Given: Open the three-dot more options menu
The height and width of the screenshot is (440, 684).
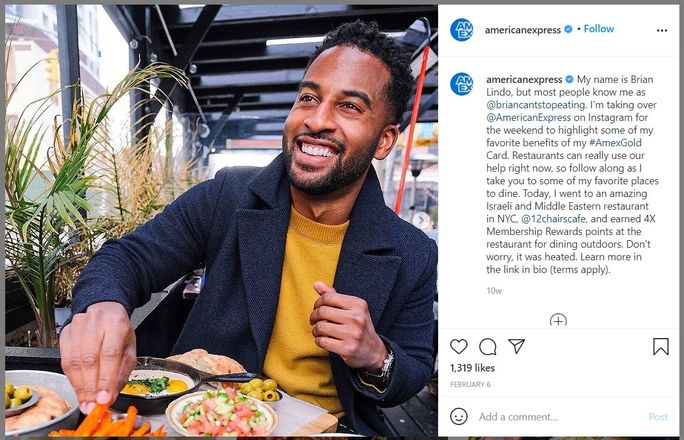Looking at the screenshot, I should point(662,30).
